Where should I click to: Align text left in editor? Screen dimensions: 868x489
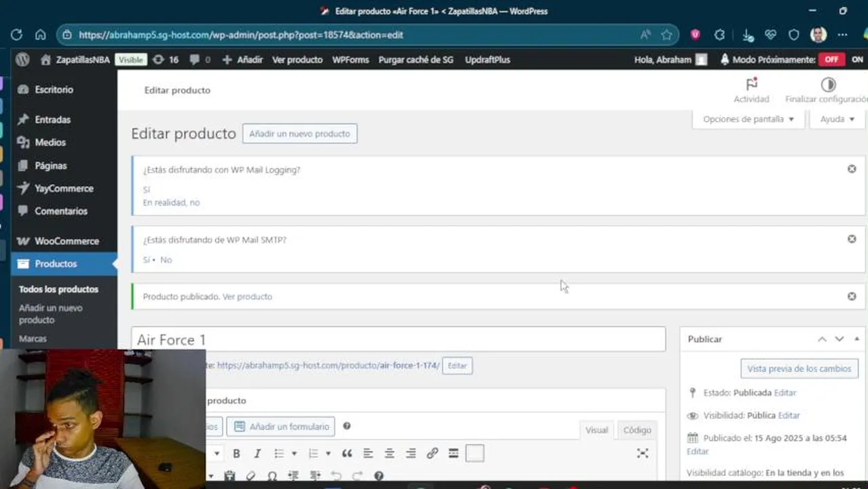(368, 453)
